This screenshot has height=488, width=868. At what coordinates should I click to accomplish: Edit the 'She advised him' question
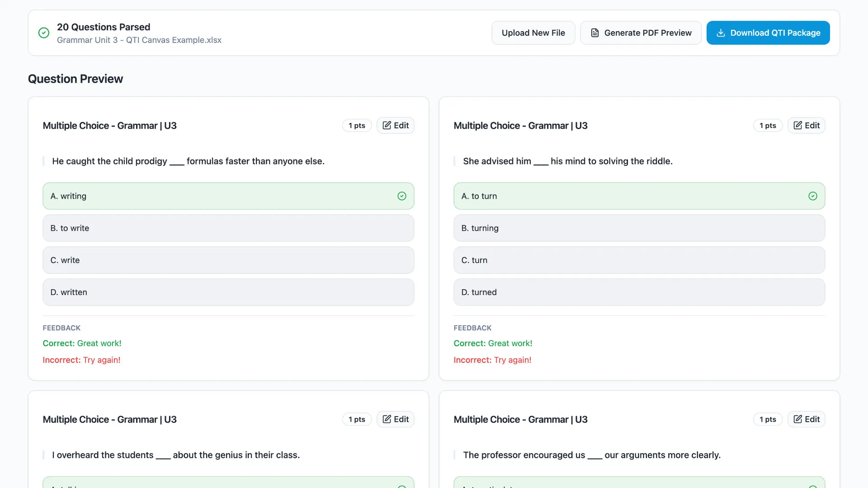pyautogui.click(x=806, y=126)
